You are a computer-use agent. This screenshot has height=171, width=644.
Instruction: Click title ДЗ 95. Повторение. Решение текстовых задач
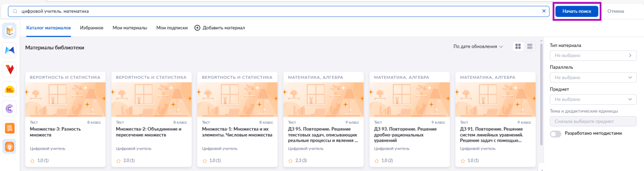coord(323,135)
